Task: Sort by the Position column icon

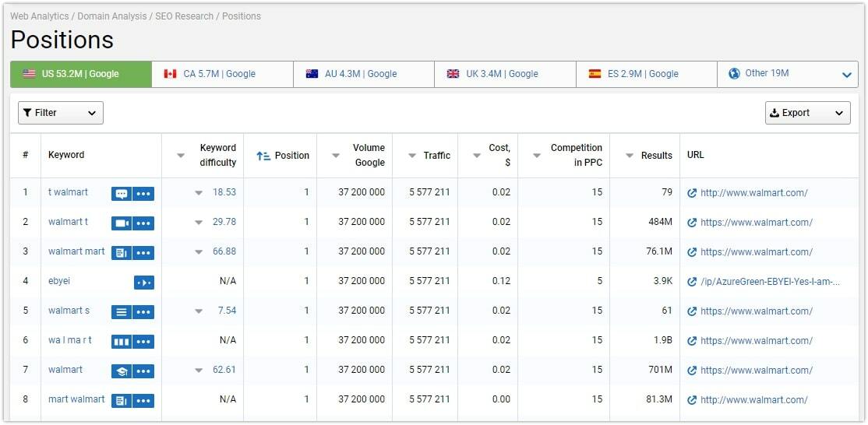Action: (263, 156)
